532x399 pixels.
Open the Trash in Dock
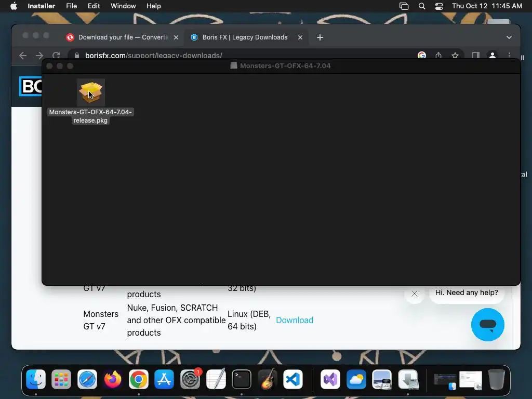pyautogui.click(x=496, y=379)
